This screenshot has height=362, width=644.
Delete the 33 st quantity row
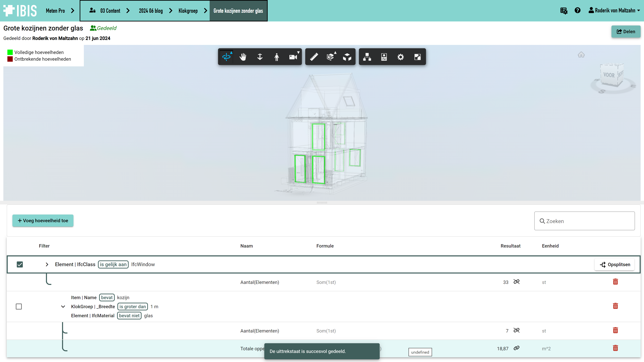[615, 282]
